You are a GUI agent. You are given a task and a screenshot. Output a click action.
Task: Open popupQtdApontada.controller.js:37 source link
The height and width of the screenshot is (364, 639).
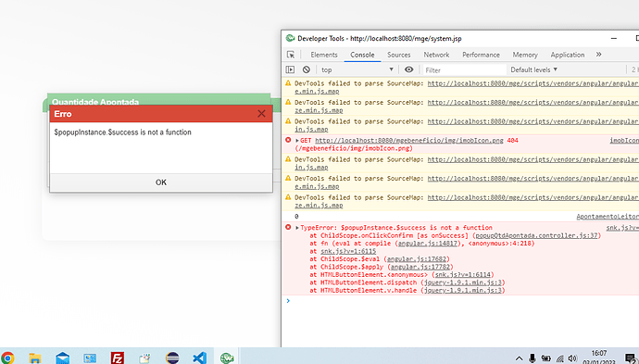pyautogui.click(x=537, y=235)
